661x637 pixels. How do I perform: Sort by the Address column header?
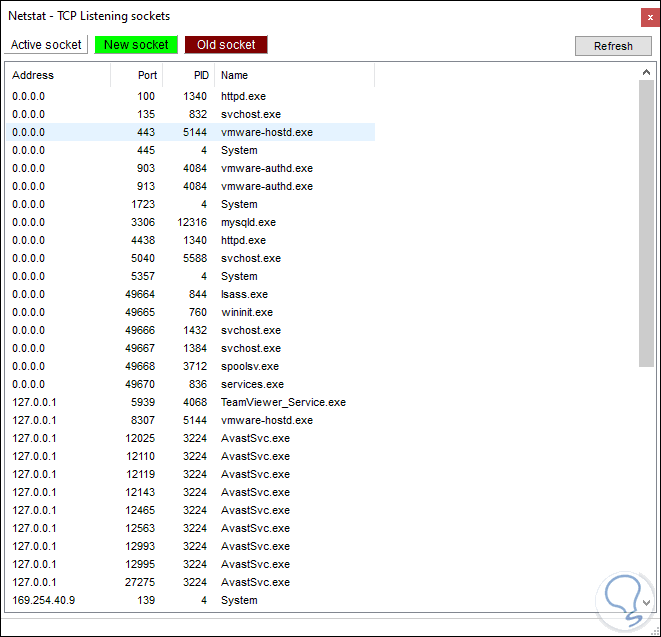(x=58, y=75)
